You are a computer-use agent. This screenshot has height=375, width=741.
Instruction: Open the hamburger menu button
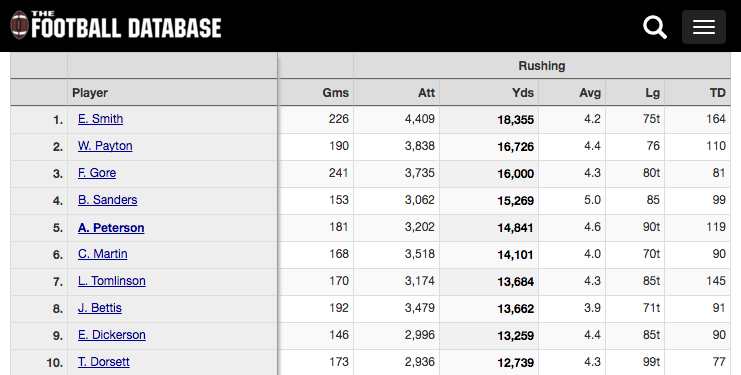coord(704,27)
